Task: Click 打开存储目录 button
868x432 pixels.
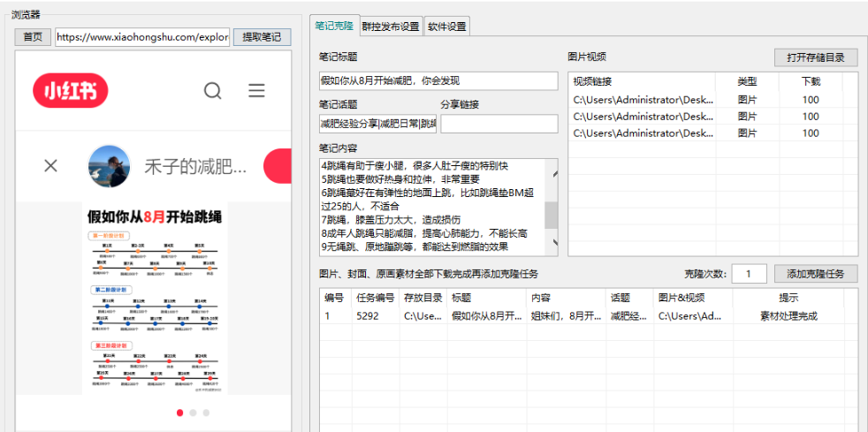Action: click(x=816, y=57)
